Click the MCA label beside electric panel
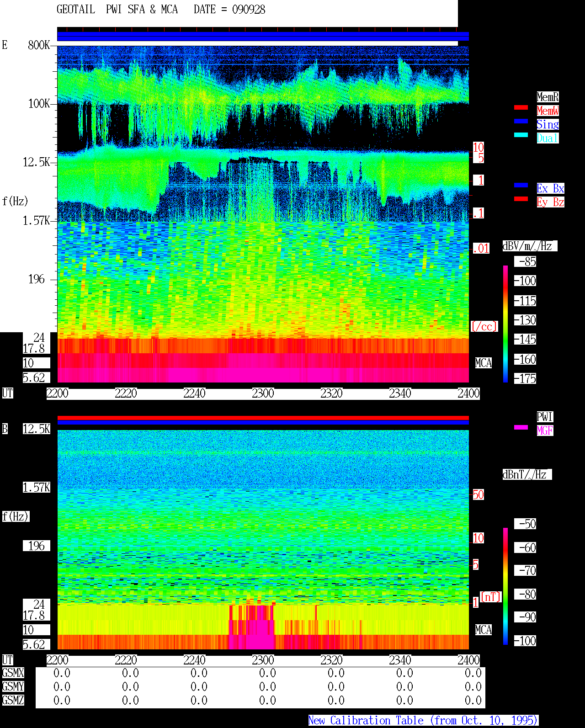 (x=484, y=363)
